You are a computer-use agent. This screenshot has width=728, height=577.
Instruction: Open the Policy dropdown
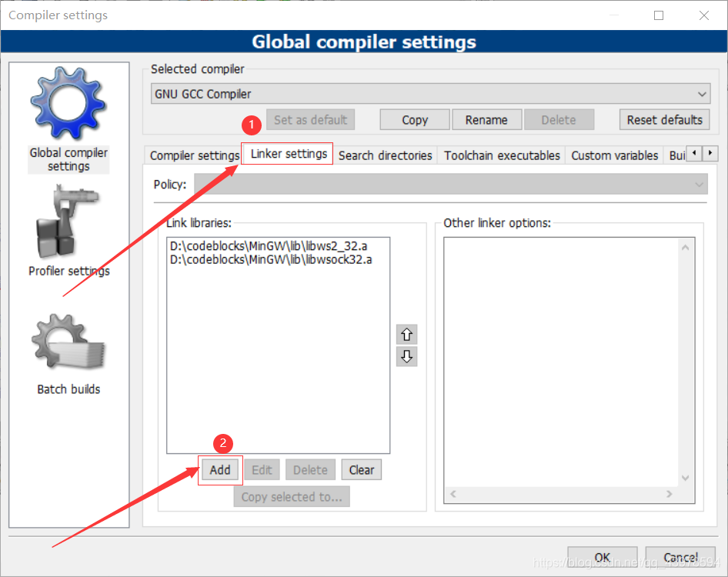tap(451, 185)
